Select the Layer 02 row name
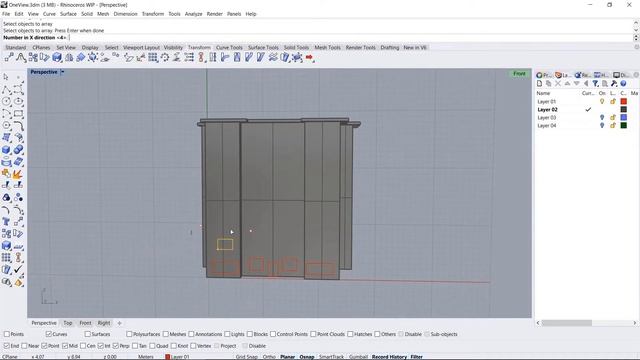 (547, 110)
